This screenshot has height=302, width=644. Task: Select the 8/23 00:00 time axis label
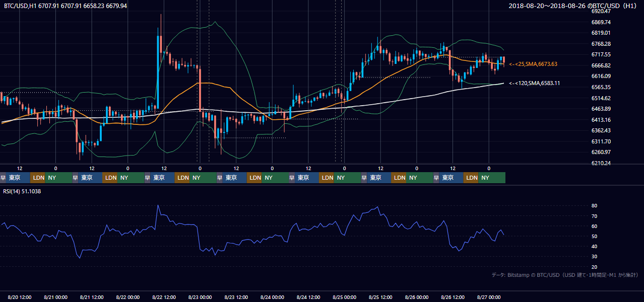(200, 297)
